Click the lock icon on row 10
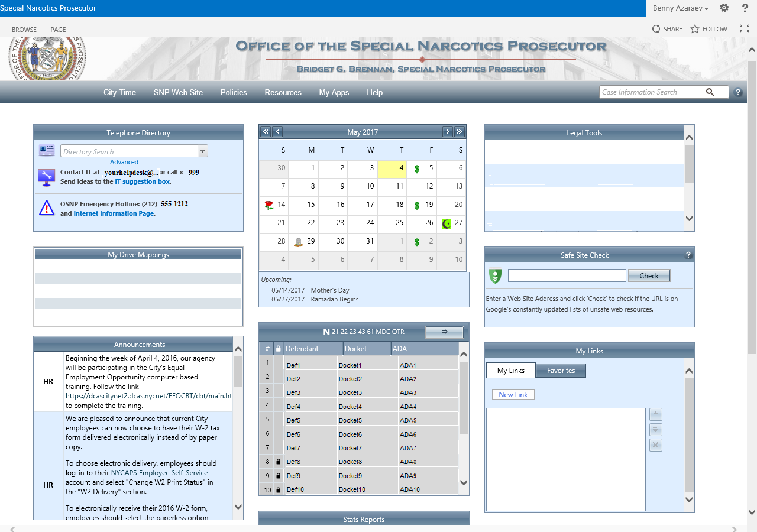Image resolution: width=757 pixels, height=532 pixels. tap(278, 489)
